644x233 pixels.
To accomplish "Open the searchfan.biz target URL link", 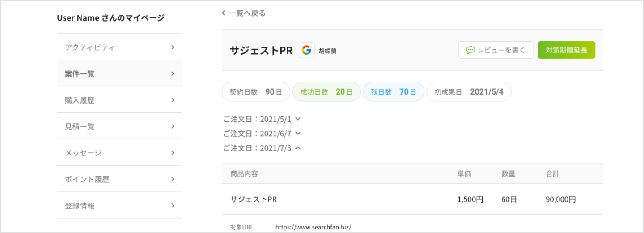I will pyautogui.click(x=313, y=227).
